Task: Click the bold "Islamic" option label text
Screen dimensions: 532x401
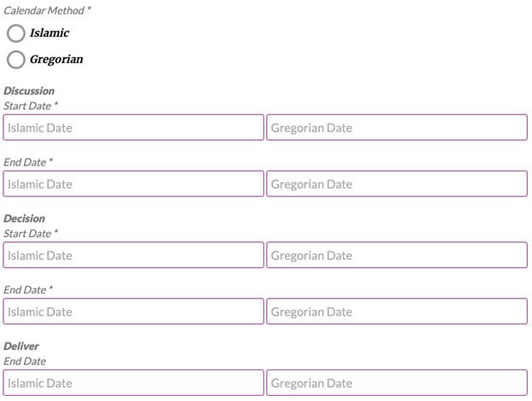Action: (x=49, y=33)
